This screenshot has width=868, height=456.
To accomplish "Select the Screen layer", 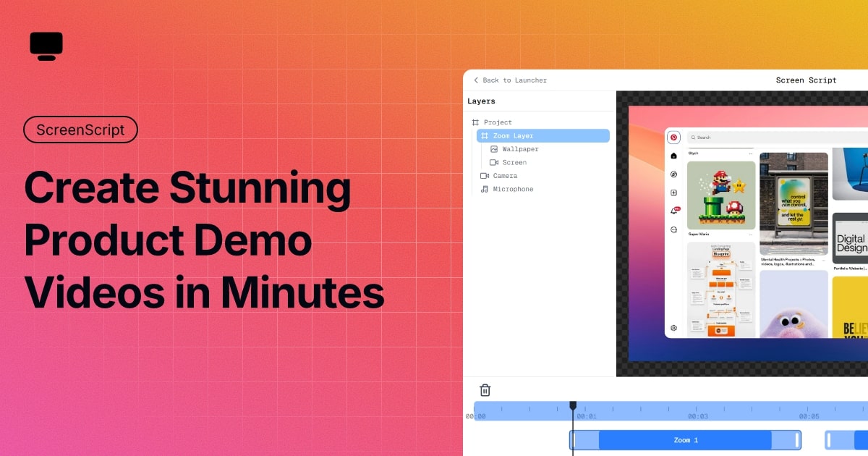I will point(514,163).
